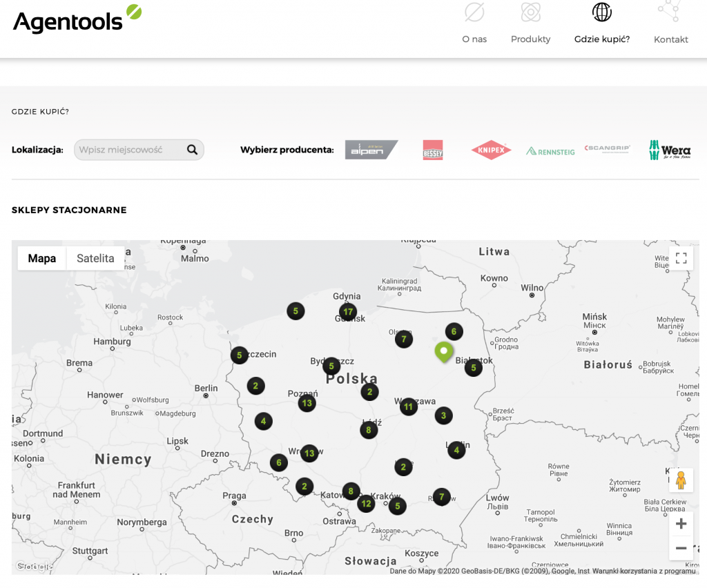Open the 8 stores cluster at Katowice

coord(351,491)
